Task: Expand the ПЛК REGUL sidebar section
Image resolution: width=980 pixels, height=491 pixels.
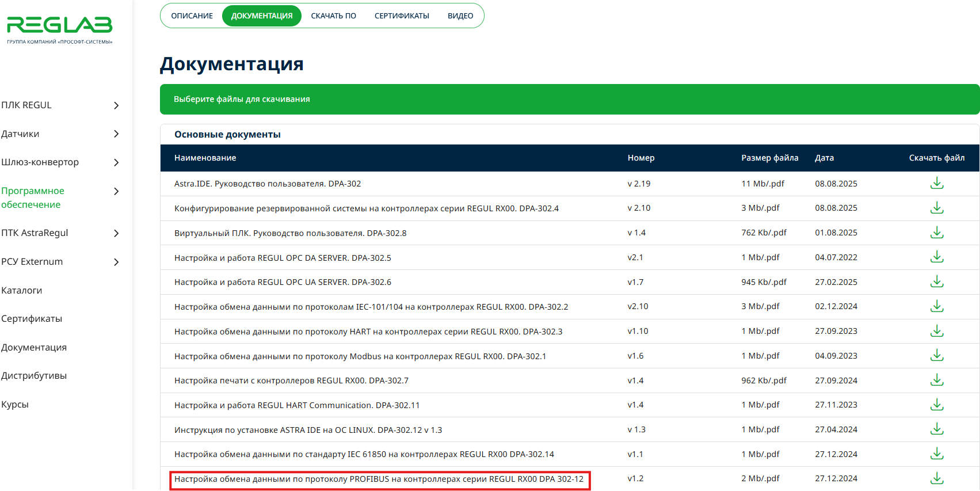Action: pyautogui.click(x=116, y=105)
